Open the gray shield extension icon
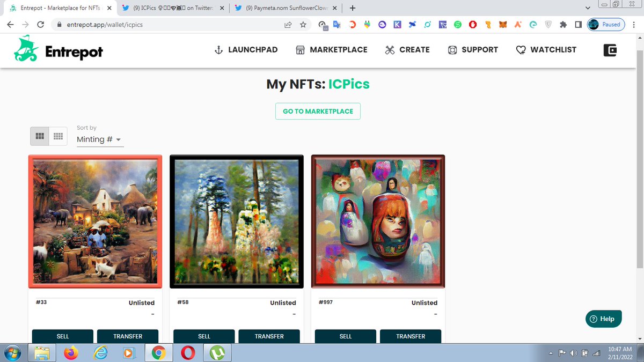The height and width of the screenshot is (362, 644). tap(548, 25)
